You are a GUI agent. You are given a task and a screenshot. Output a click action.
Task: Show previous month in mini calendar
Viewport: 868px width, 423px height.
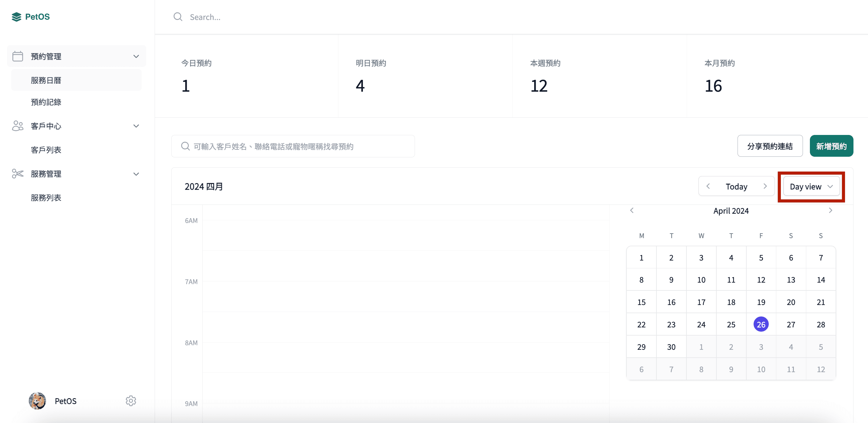tap(632, 211)
